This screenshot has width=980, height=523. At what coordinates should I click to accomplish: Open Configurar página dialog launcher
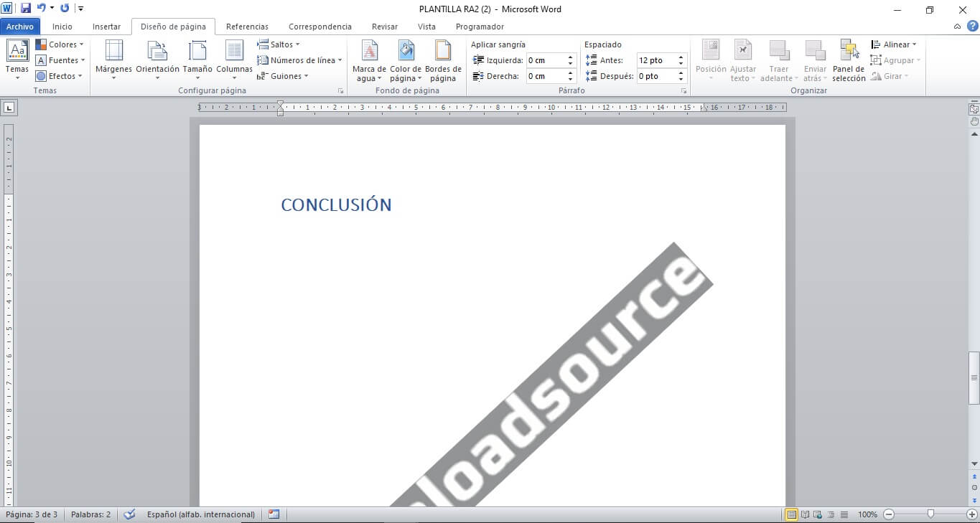pos(340,91)
